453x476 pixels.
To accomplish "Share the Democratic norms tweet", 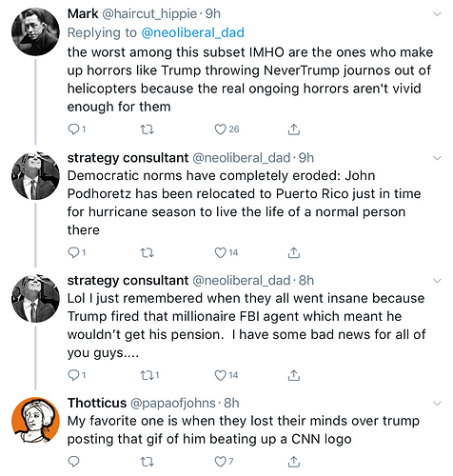I will tap(294, 252).
